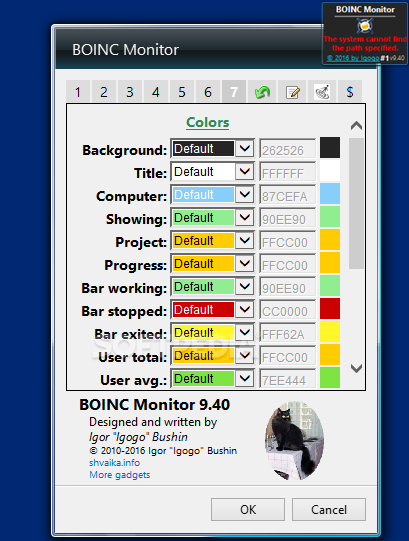Click the © 2016 by Igogo gadget link
This screenshot has width=409, height=541.
[353, 58]
